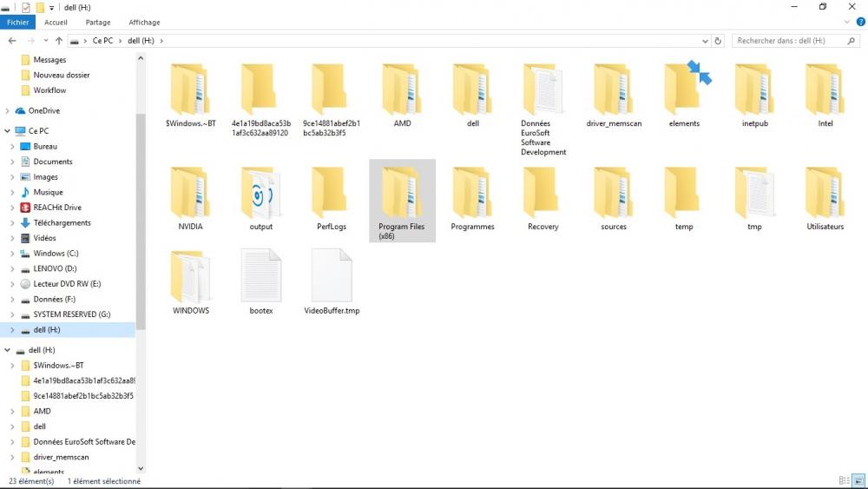Click dell (H:) in the address breadcrumb

141,41
